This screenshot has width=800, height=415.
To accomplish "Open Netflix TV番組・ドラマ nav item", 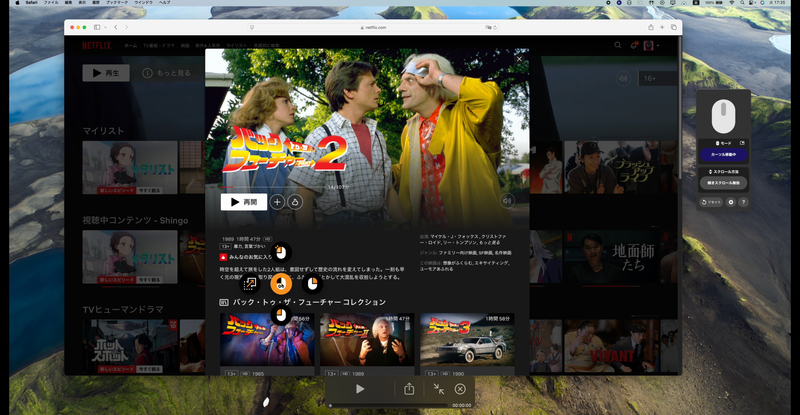I will pyautogui.click(x=159, y=45).
